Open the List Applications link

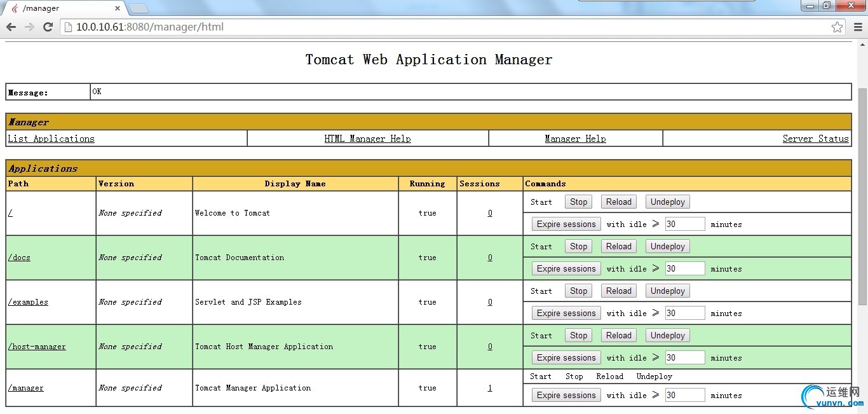tap(51, 139)
